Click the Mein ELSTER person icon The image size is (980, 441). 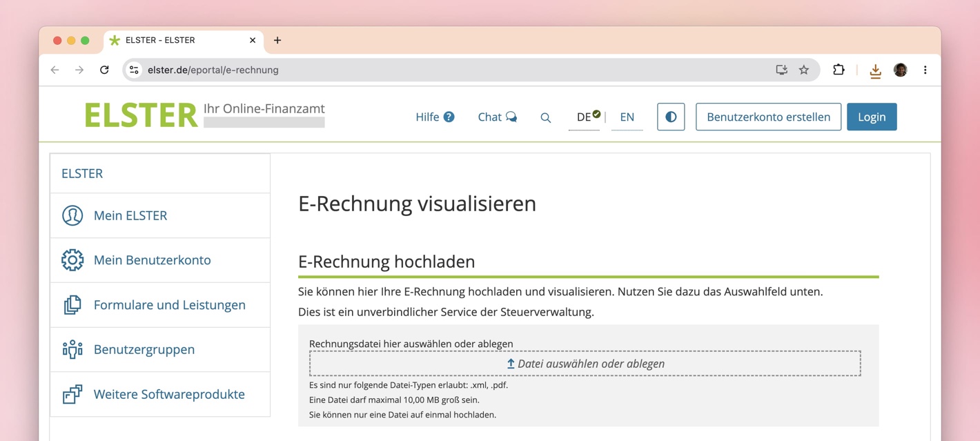coord(72,215)
